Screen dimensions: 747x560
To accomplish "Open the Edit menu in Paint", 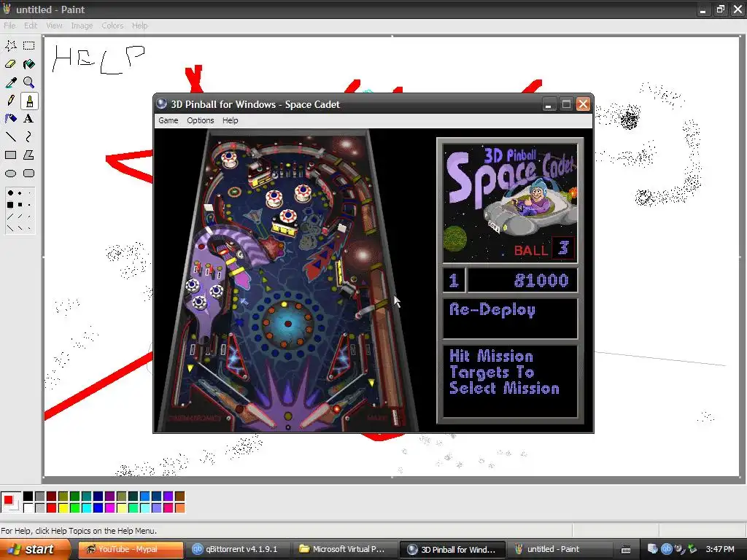I will [x=31, y=26].
